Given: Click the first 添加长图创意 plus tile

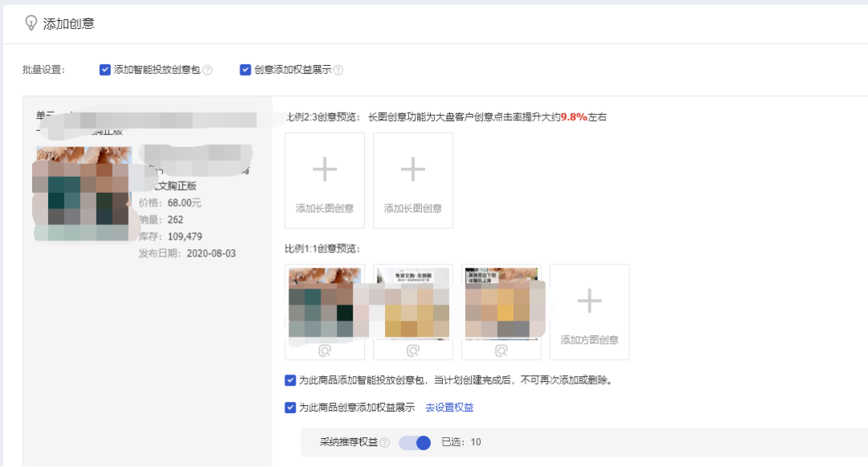Looking at the screenshot, I should pyautogui.click(x=325, y=179).
